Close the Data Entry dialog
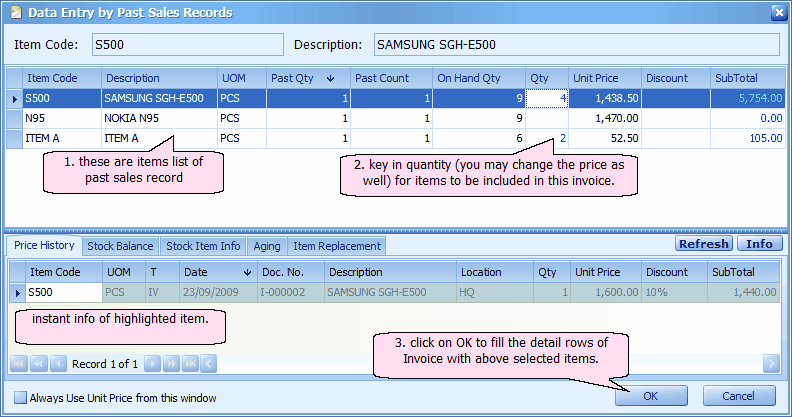Screen dimensions: 792x417 778,13
